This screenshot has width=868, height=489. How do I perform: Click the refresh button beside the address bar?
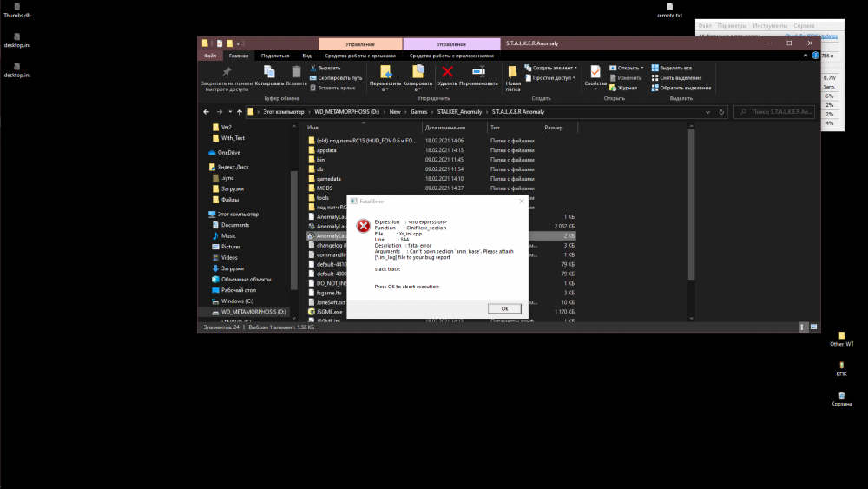(x=721, y=112)
